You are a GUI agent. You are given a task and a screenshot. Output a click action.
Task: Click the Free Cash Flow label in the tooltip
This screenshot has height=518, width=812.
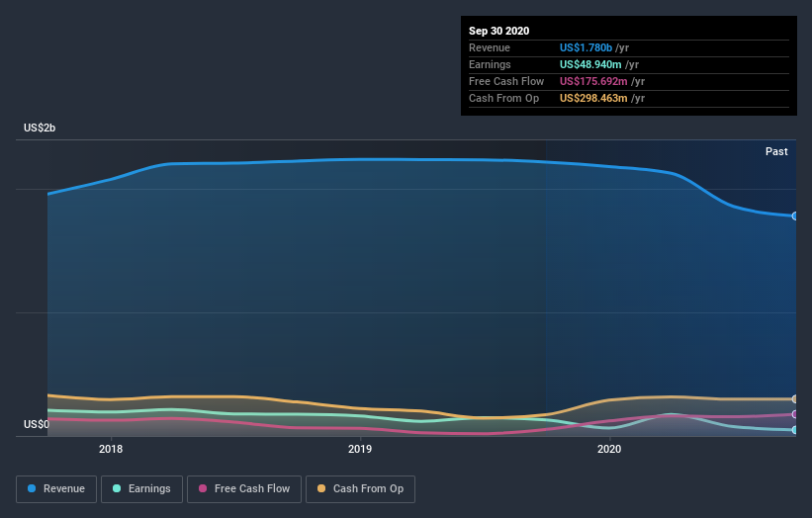[506, 81]
